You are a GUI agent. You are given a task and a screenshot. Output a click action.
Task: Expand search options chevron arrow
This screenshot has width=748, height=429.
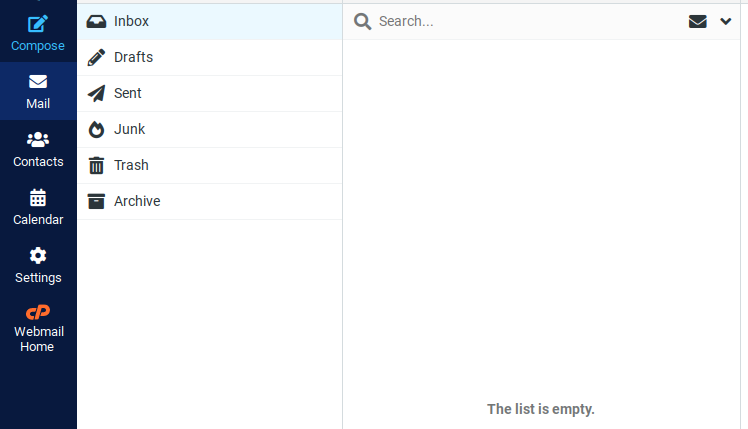coord(726,21)
